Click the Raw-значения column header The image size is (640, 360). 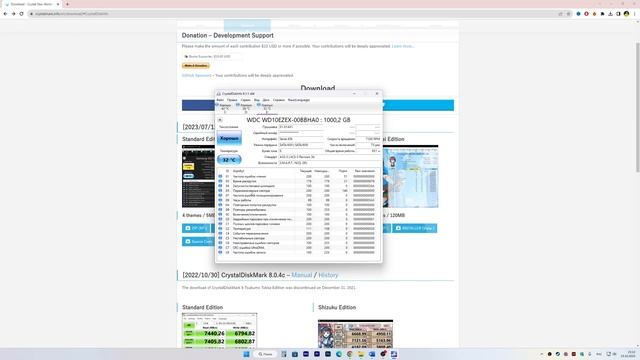tap(364, 171)
